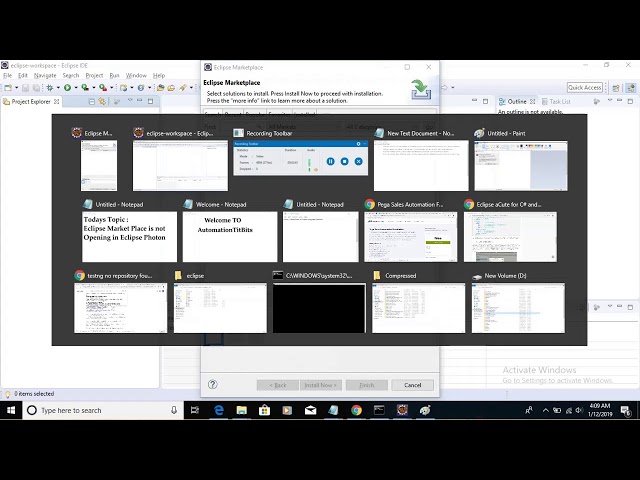Switch to the Untitled Paint window thumbnail
Image resolution: width=640 pixels, height=480 pixels.
point(521,165)
